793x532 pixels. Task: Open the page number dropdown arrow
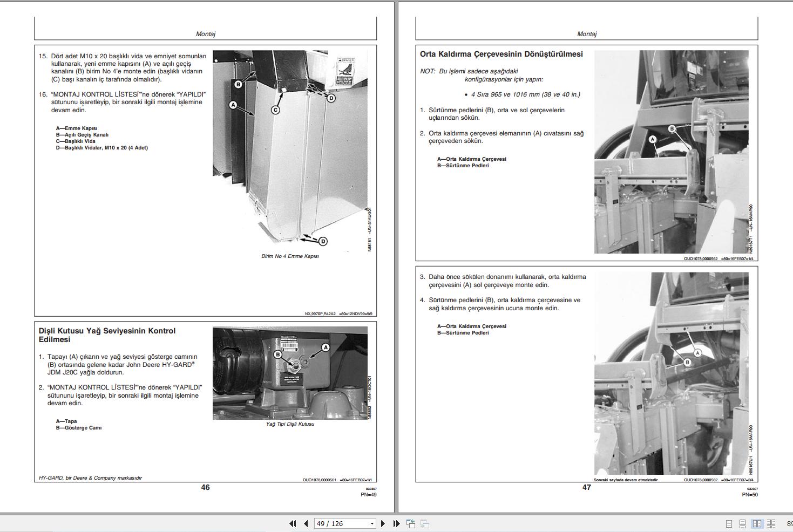[x=372, y=524]
